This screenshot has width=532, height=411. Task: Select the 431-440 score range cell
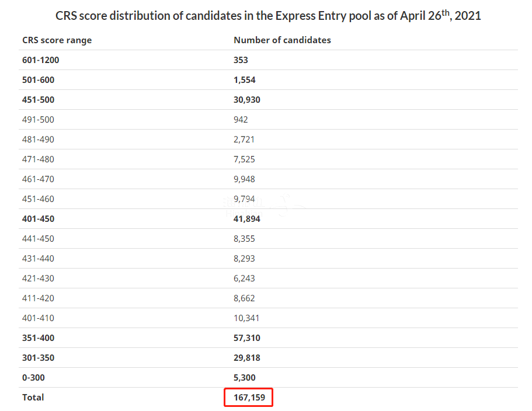pos(38,259)
